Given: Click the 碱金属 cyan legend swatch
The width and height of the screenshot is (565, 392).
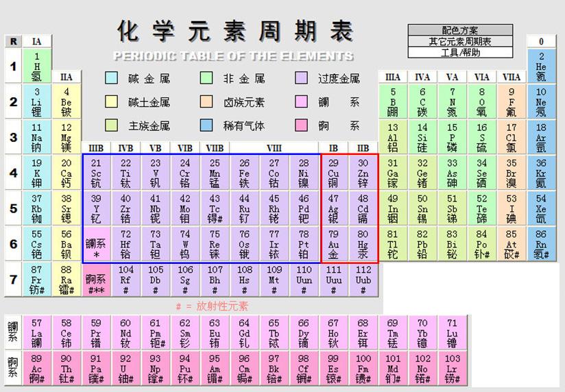Looking at the screenshot, I should pyautogui.click(x=111, y=78).
